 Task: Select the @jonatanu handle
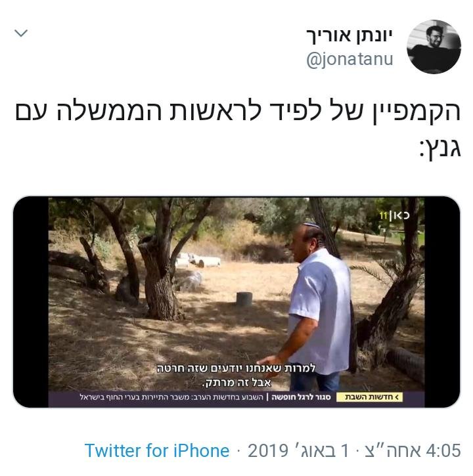(349, 59)
